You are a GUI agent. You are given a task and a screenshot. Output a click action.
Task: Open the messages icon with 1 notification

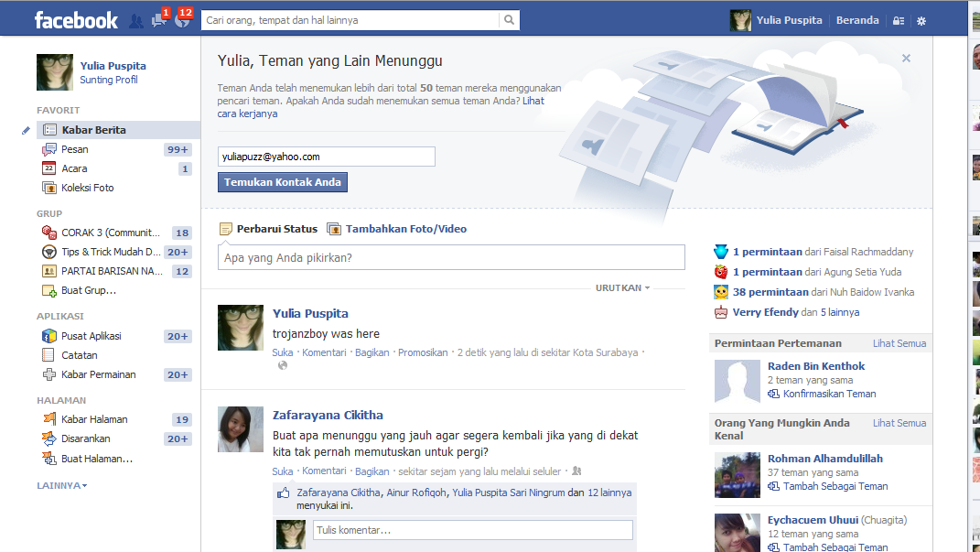point(159,20)
